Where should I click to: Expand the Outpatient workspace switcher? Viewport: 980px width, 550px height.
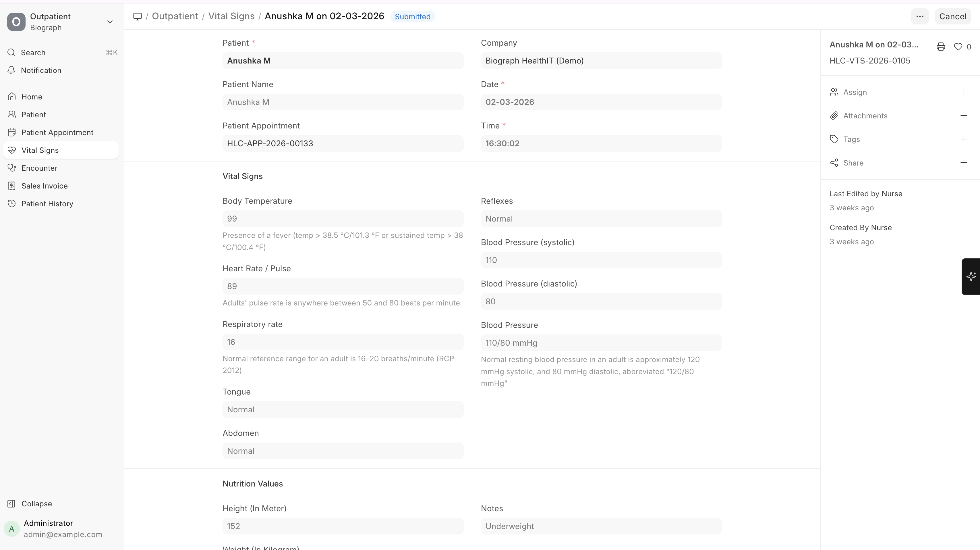pos(110,22)
